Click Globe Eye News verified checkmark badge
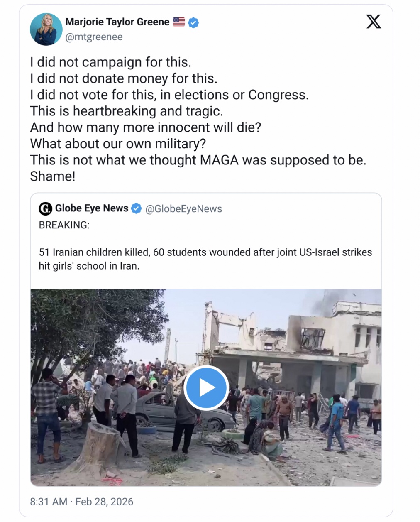 pyautogui.click(x=137, y=208)
